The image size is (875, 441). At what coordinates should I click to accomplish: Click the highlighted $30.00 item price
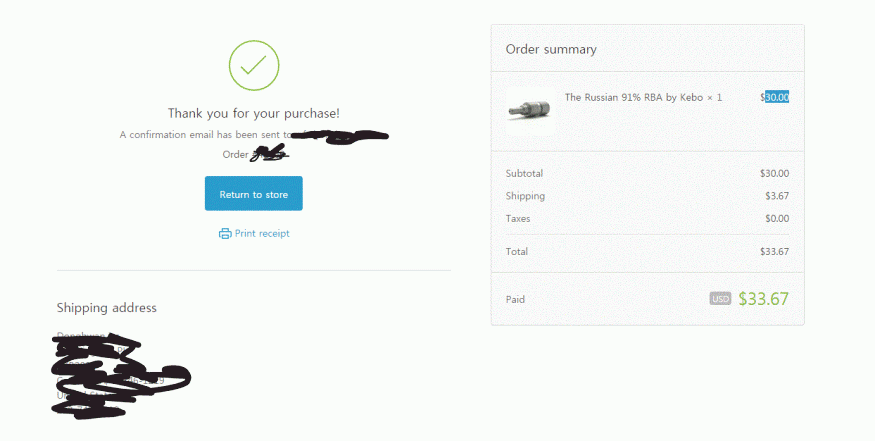775,97
